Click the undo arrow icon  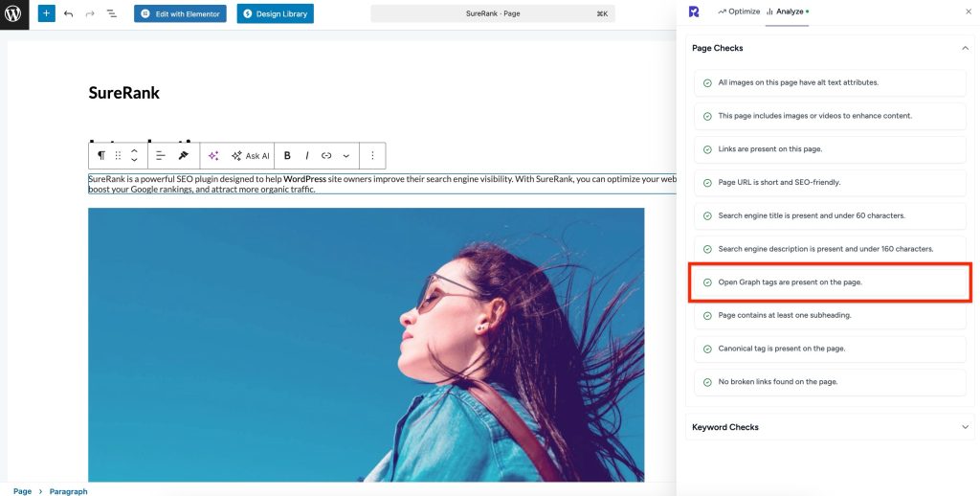tap(69, 14)
